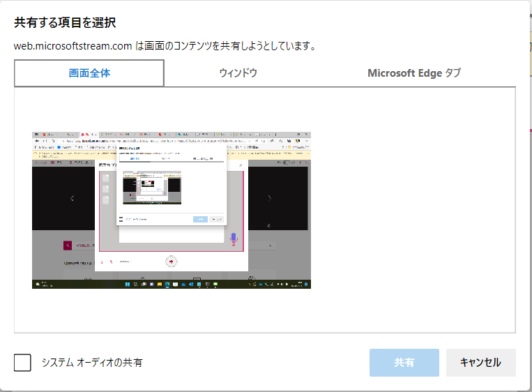Switch to the ウィンドウ tab
532x392 pixels.
click(x=238, y=73)
